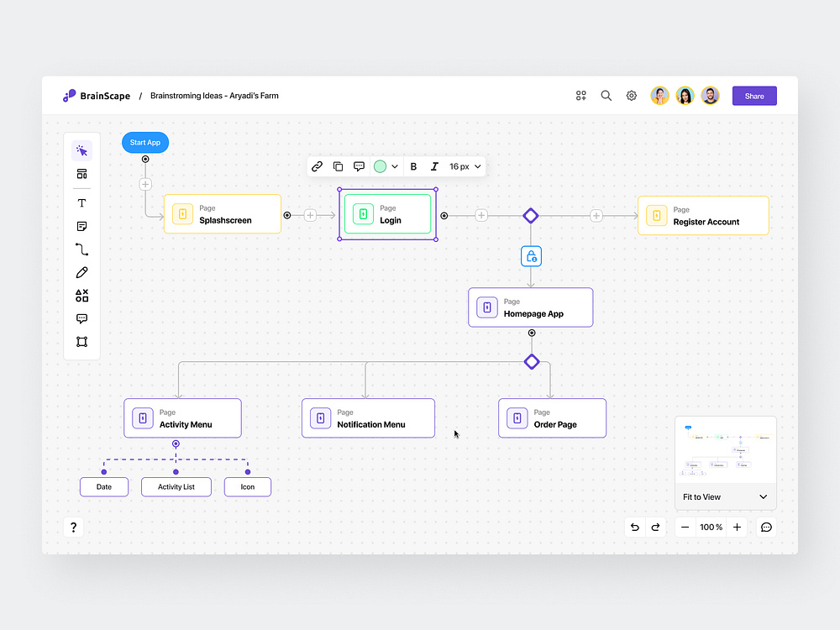Image resolution: width=840 pixels, height=630 pixels.
Task: Click the Share button
Action: click(753, 96)
